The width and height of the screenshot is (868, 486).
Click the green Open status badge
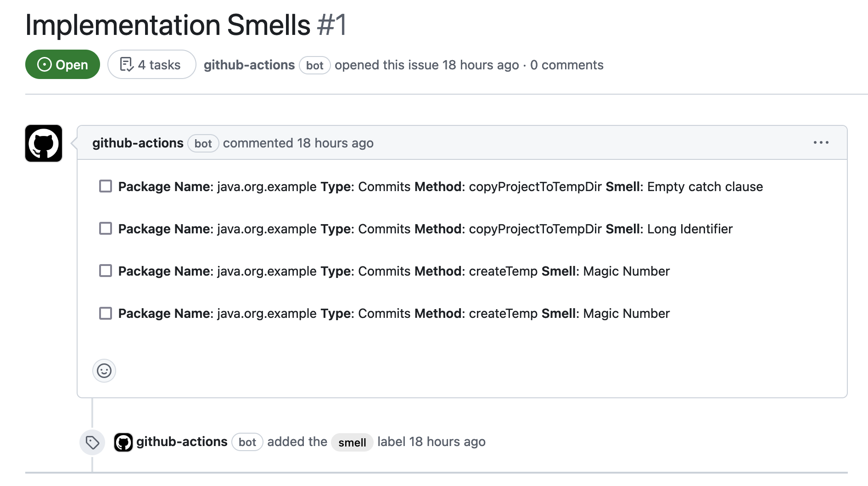point(62,65)
